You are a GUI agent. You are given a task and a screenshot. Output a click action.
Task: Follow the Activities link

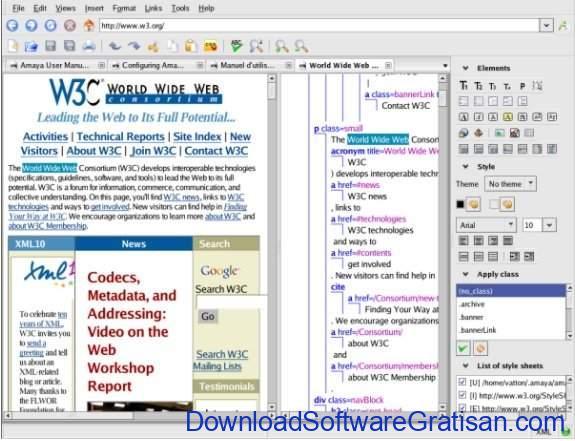coord(45,136)
